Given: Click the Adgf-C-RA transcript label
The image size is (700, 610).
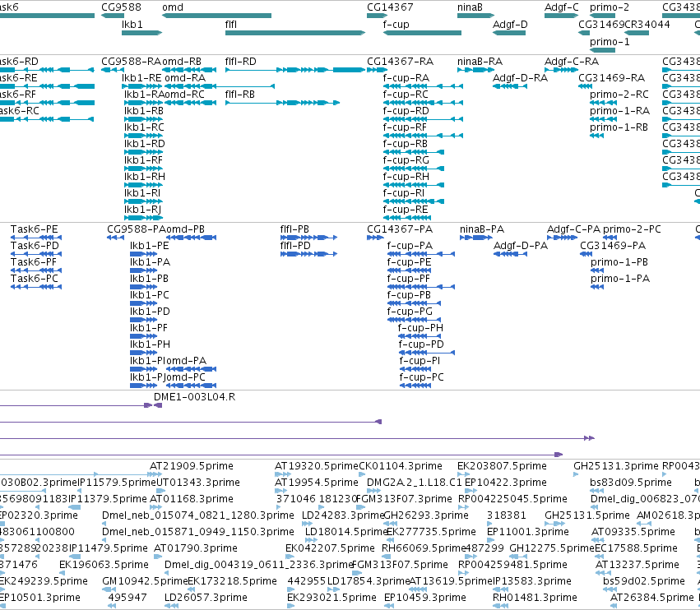Looking at the screenshot, I should click(x=572, y=61).
